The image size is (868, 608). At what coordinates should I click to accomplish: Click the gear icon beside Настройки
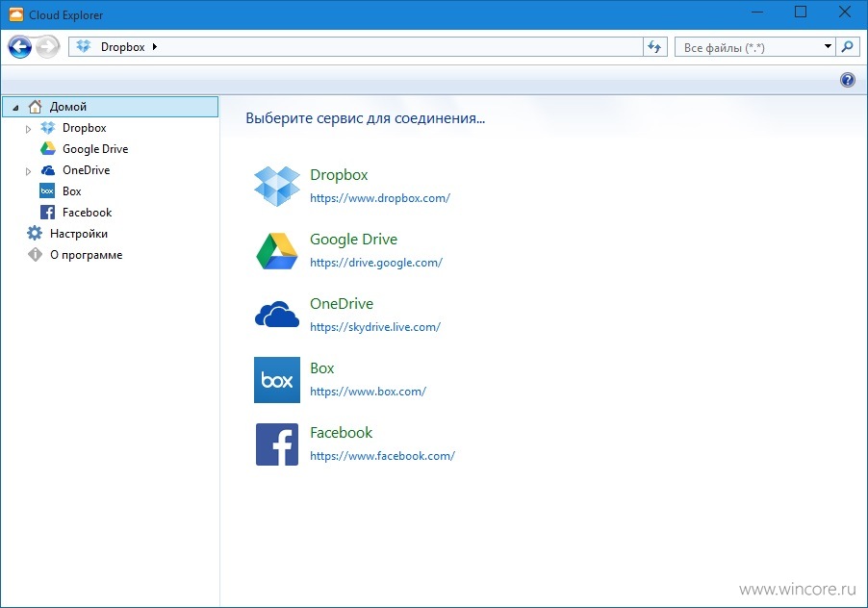click(x=35, y=233)
